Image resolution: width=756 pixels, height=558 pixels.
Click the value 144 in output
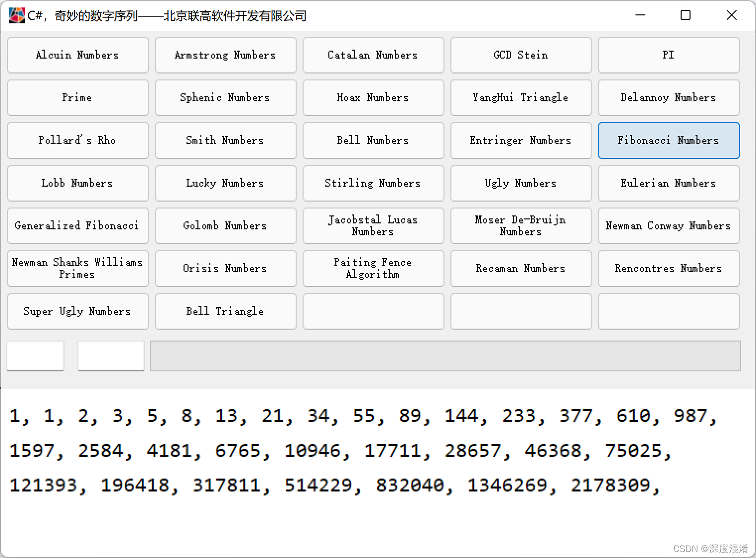point(461,416)
